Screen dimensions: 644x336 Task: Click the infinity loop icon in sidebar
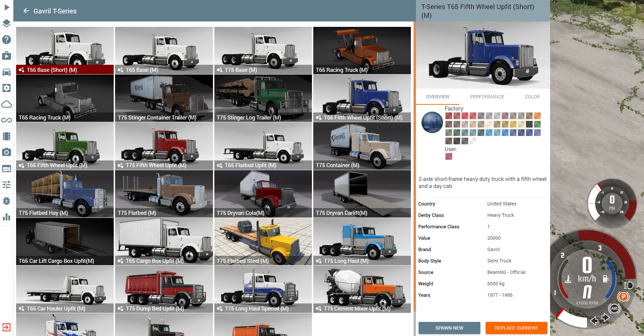point(6,120)
